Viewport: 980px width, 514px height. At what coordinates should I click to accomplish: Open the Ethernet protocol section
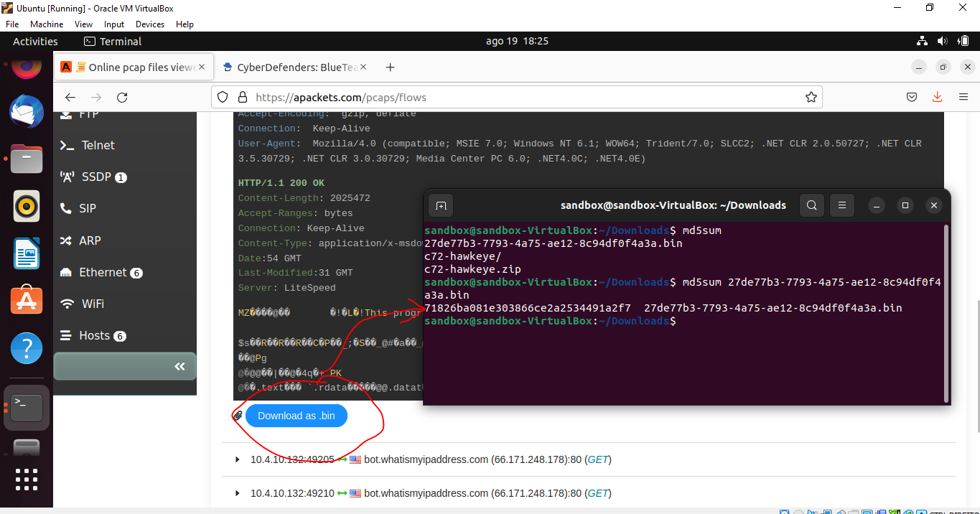click(103, 272)
